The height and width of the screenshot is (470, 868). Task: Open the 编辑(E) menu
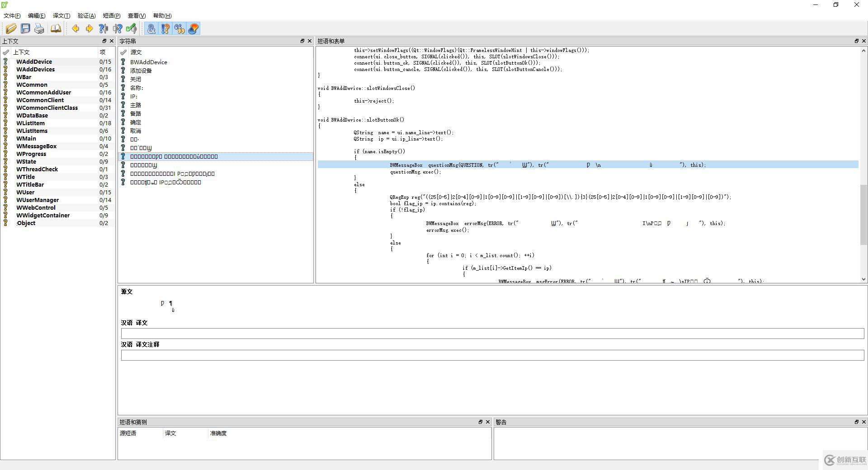pyautogui.click(x=37, y=16)
